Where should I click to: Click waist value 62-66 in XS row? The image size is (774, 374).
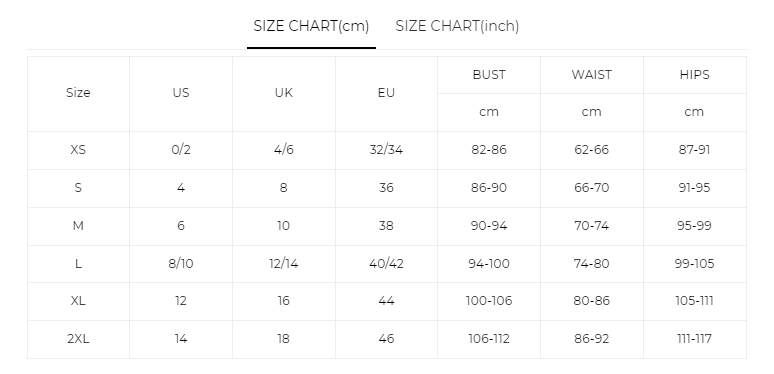click(591, 150)
